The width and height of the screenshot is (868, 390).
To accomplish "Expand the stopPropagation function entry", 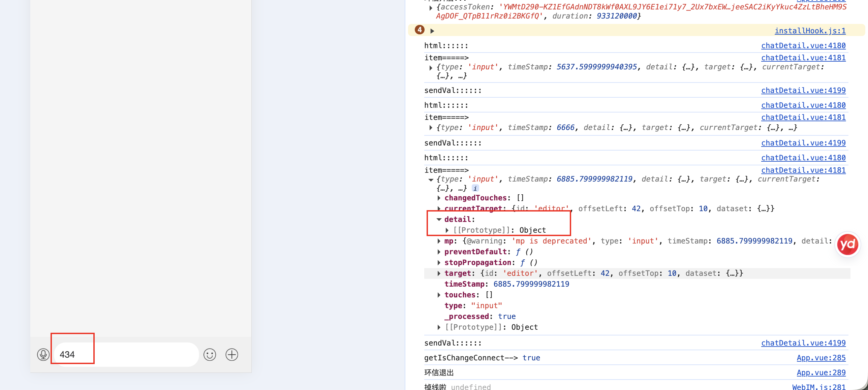I will [439, 263].
